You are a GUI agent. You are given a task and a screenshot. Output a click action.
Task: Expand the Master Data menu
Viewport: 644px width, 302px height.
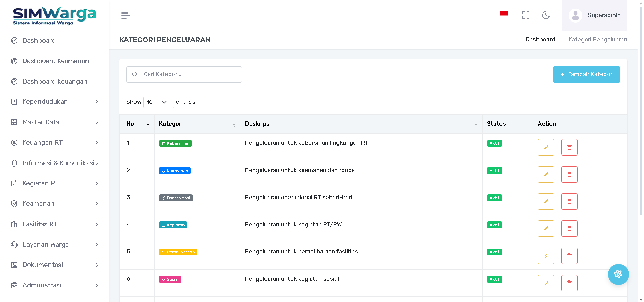55,122
